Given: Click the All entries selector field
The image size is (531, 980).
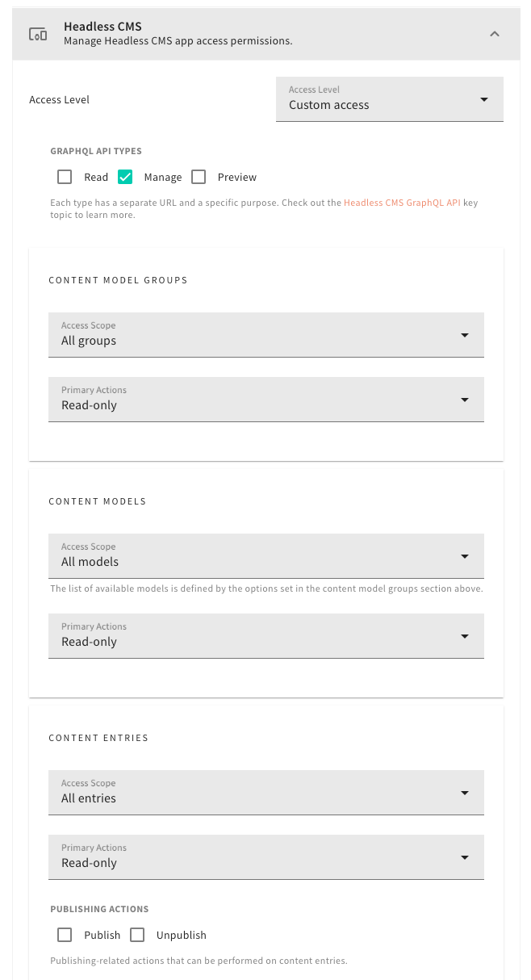Looking at the screenshot, I should (x=266, y=792).
